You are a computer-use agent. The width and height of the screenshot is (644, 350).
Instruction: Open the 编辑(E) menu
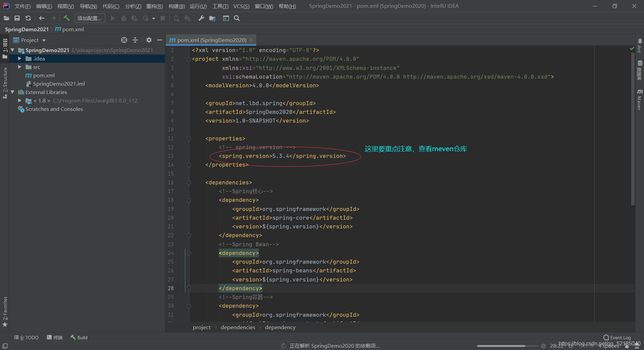pos(44,6)
